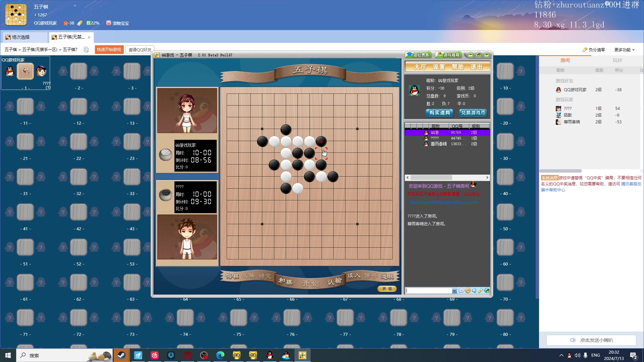Screen dimensions: 644x362
Task: Open the 游戏商城 game store icon
Action: [448, 55]
